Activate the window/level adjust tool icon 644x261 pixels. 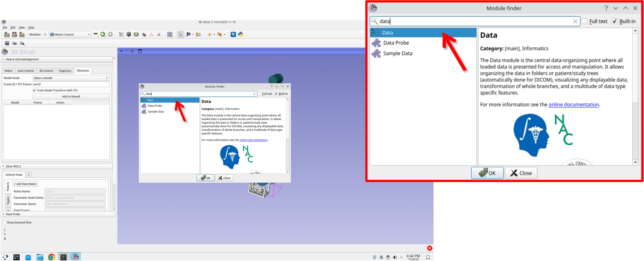(x=188, y=34)
